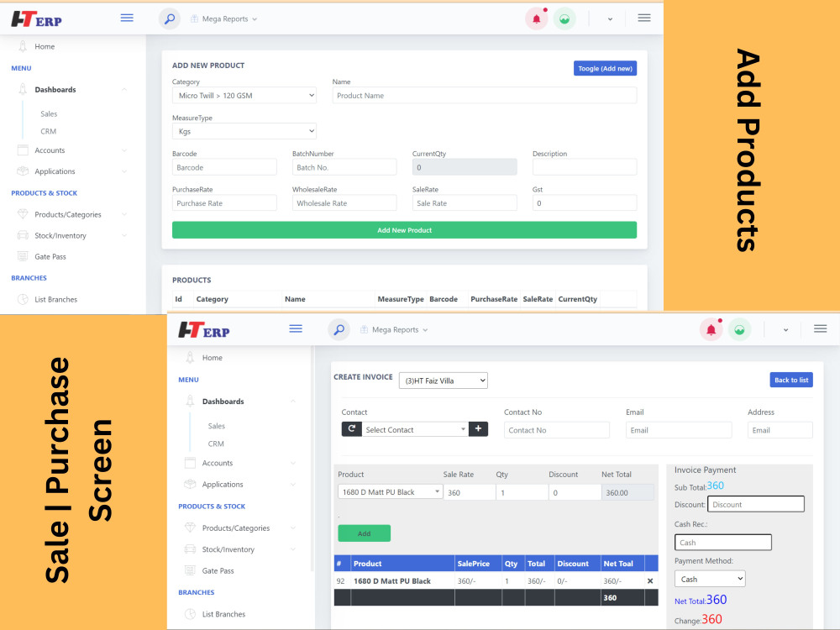Open right menu lines icon in invoice screen header

tap(820, 329)
